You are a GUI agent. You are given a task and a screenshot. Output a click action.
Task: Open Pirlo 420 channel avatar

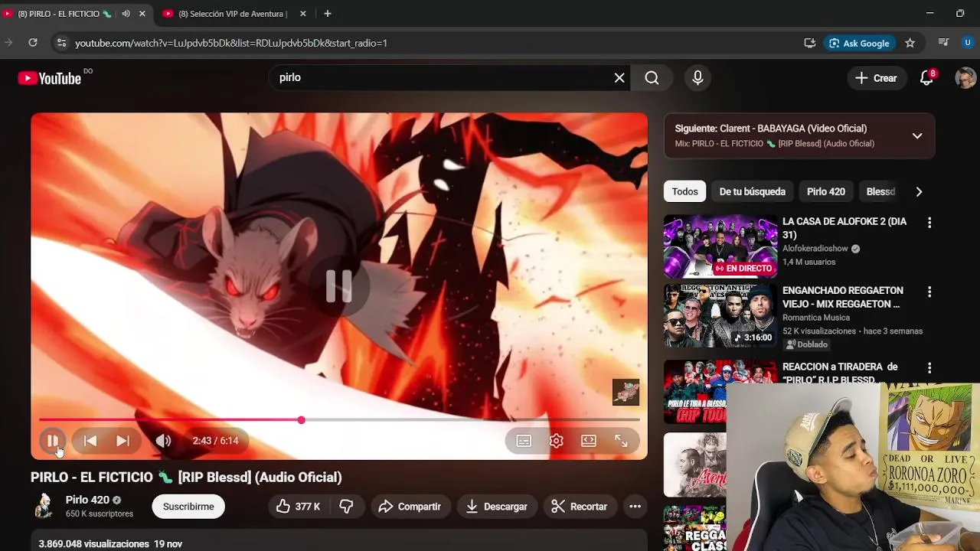[44, 506]
